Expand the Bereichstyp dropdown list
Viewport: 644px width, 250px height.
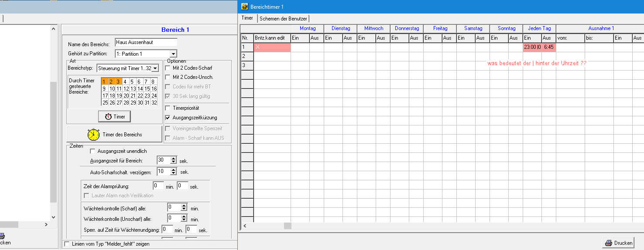click(155, 68)
